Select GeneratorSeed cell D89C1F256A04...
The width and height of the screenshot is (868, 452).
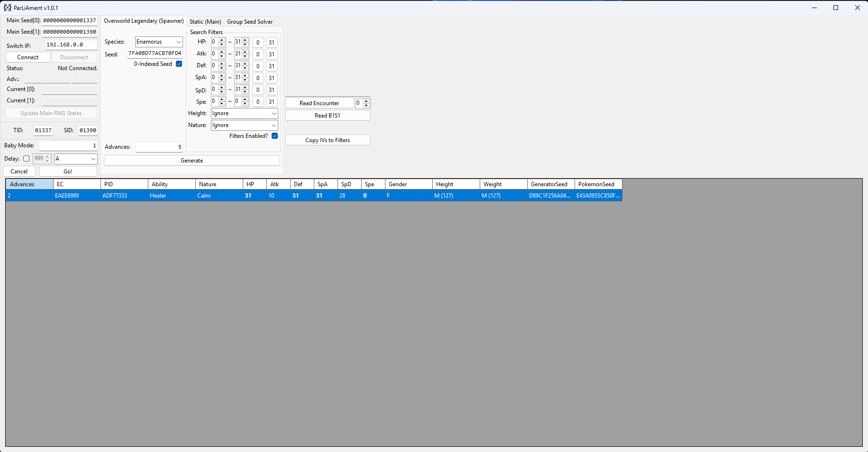[x=551, y=195]
